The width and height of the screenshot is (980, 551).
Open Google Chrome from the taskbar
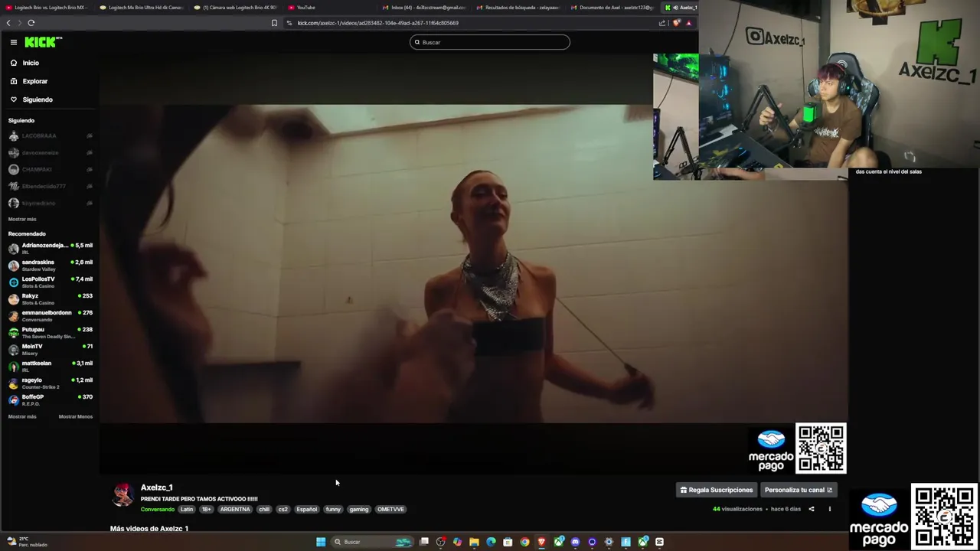pyautogui.click(x=524, y=542)
